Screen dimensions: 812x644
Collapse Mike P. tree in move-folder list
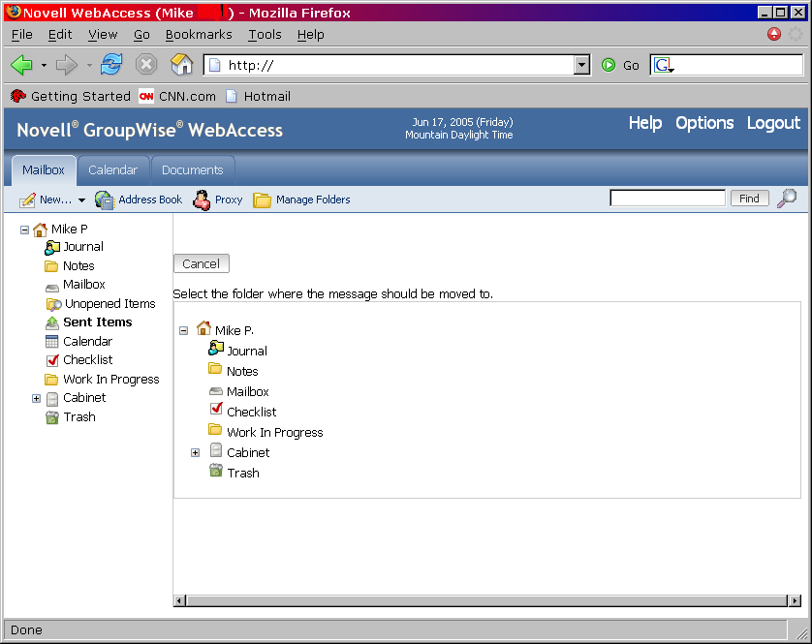tap(183, 330)
